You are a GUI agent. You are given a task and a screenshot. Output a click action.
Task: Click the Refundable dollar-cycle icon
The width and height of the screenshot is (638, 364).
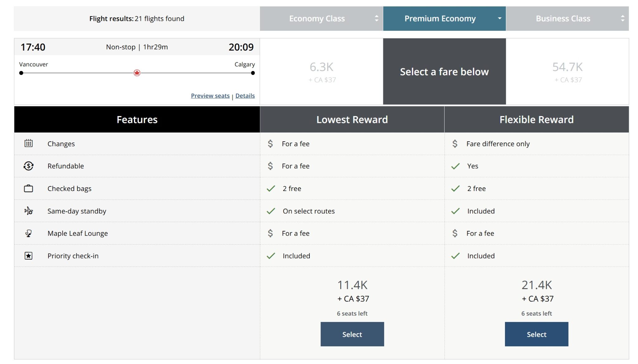(x=28, y=166)
